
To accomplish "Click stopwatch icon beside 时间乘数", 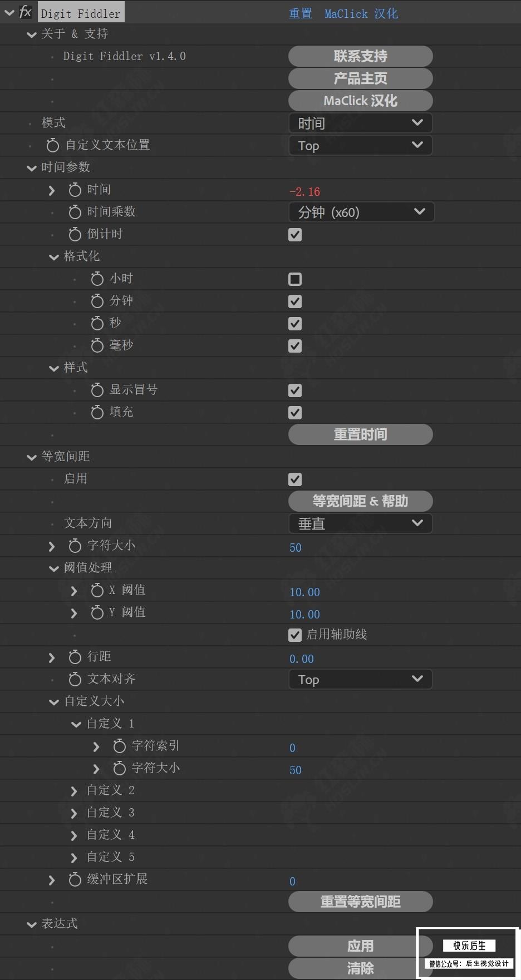I will tap(75, 212).
